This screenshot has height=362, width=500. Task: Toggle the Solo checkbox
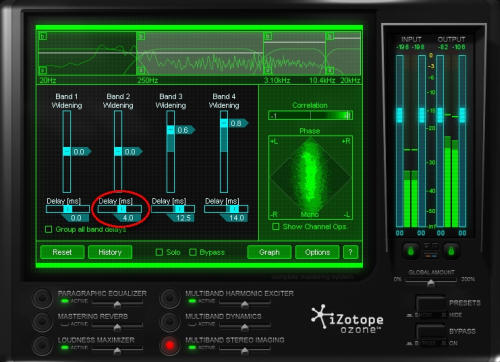click(159, 252)
